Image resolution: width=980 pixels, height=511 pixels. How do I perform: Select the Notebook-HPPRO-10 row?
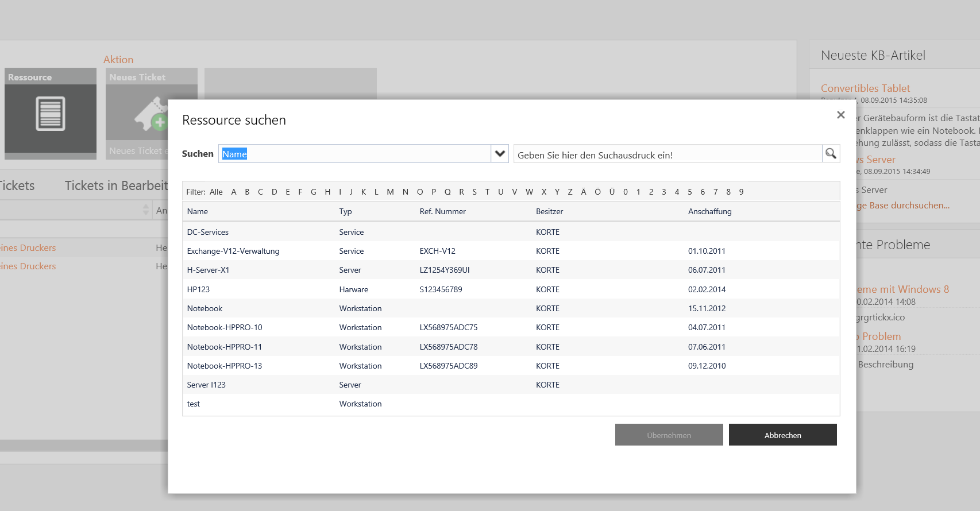tap(511, 327)
